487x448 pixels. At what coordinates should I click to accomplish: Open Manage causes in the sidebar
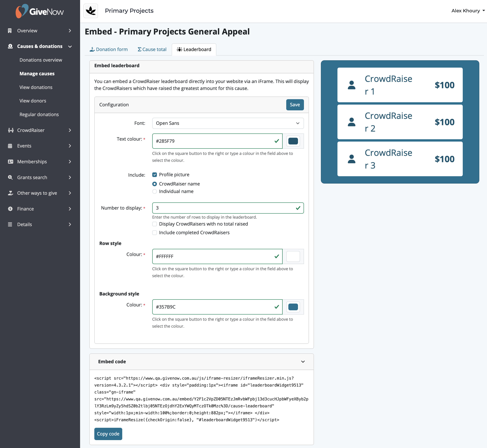pyautogui.click(x=37, y=74)
